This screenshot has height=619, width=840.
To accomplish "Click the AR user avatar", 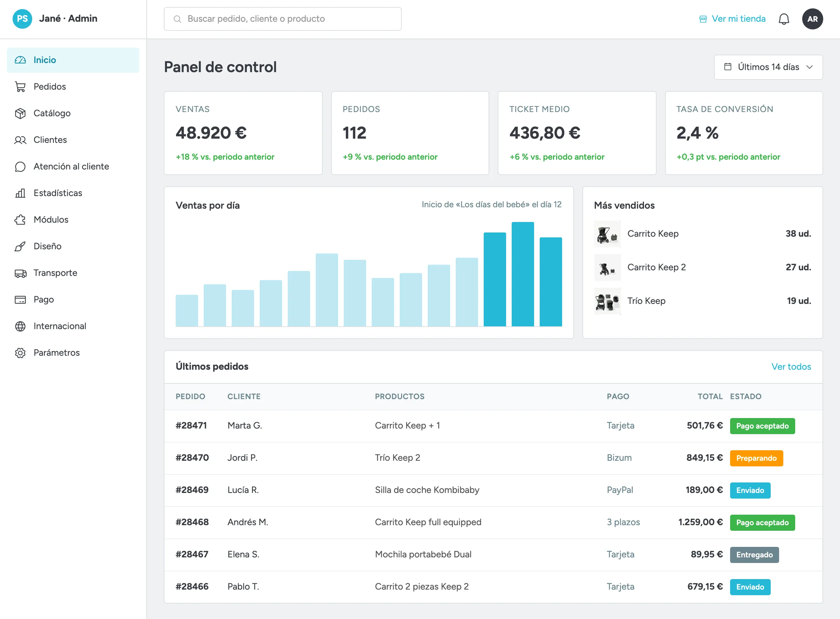I will pos(812,19).
